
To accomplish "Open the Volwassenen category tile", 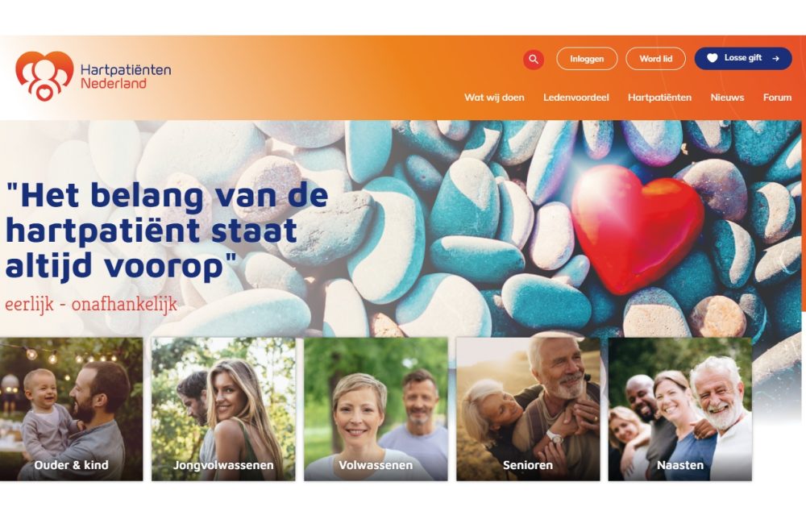I will coord(376,409).
